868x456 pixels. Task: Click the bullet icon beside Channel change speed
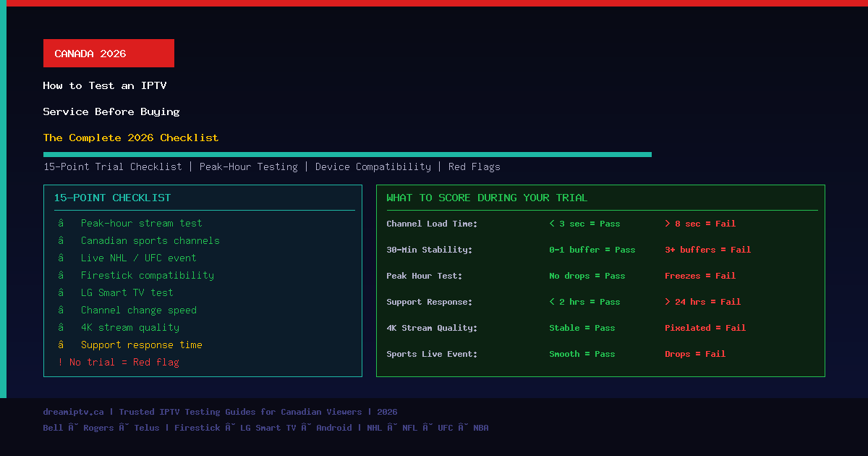coord(61,311)
